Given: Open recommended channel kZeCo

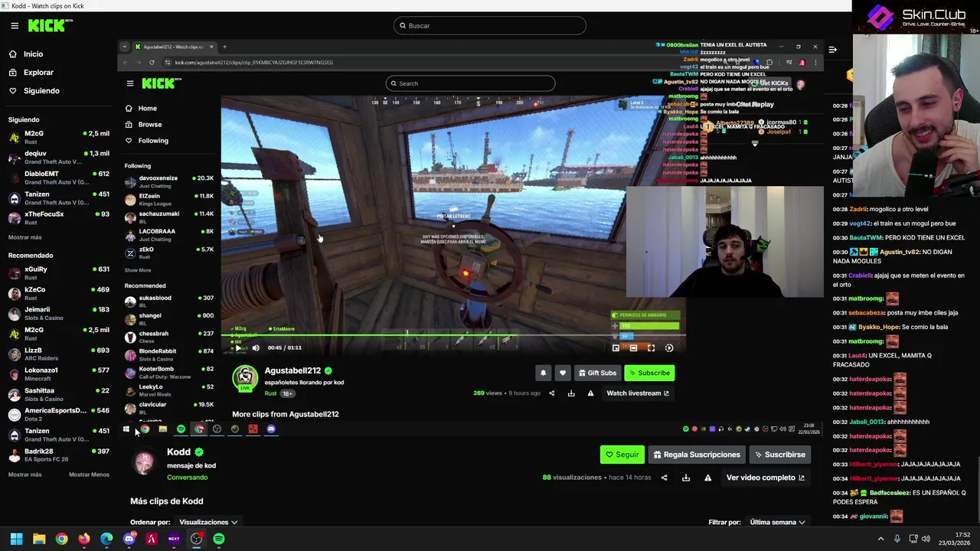Looking at the screenshot, I should 57,293.
